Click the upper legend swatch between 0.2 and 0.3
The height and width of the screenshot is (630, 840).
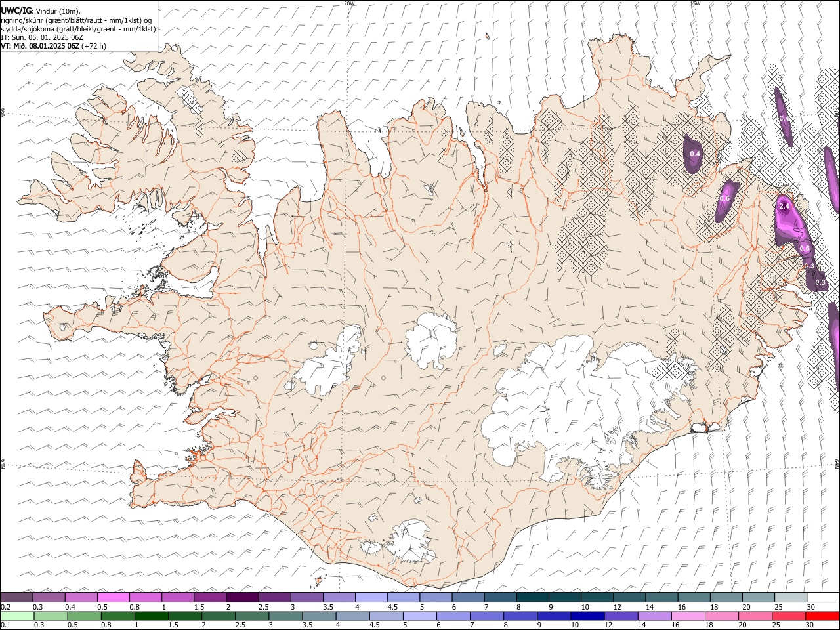(16, 598)
